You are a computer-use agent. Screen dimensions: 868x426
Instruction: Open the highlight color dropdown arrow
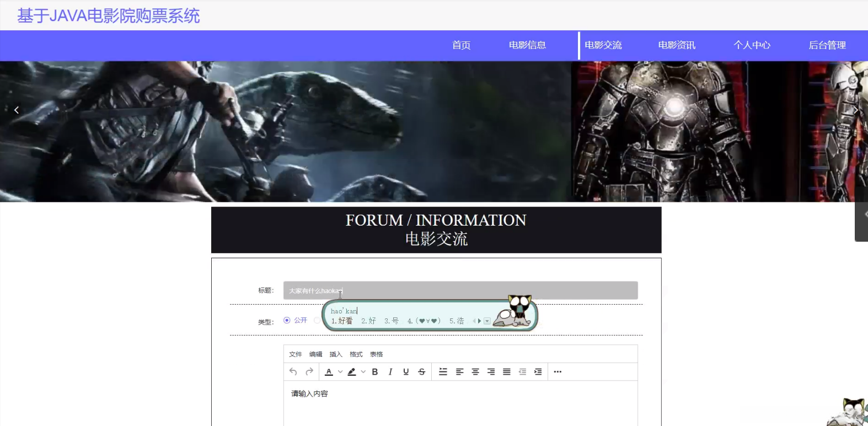(x=363, y=372)
